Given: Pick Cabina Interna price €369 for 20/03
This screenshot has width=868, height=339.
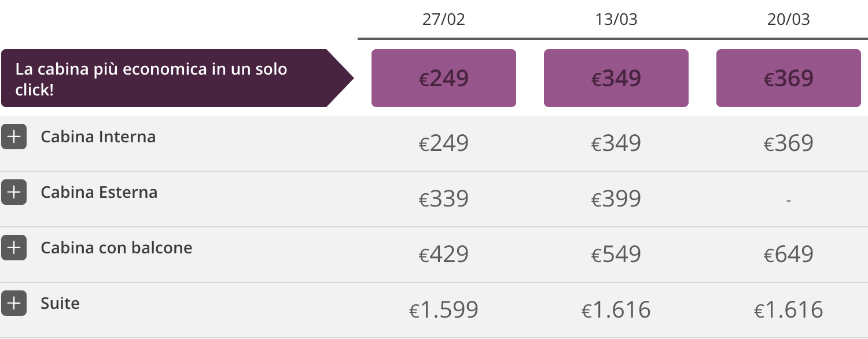Looking at the screenshot, I should pos(789,143).
